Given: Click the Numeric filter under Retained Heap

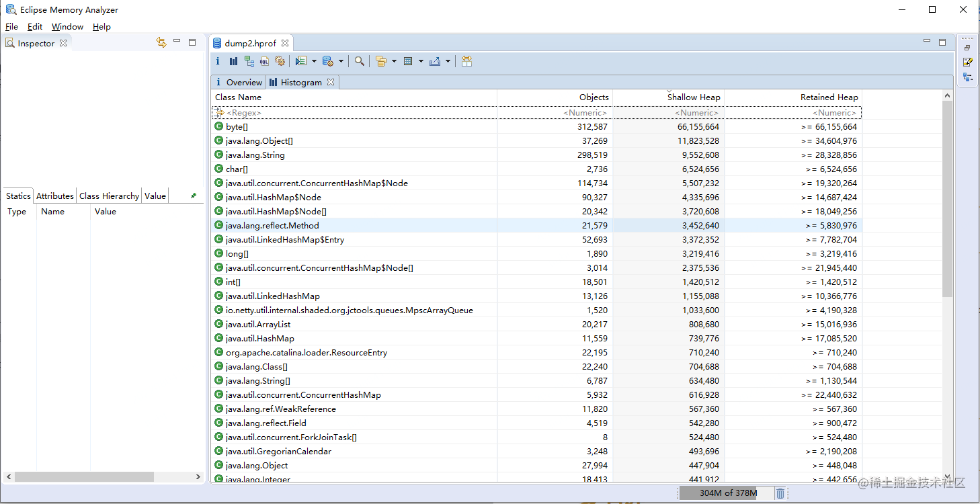Looking at the screenshot, I should pos(793,113).
